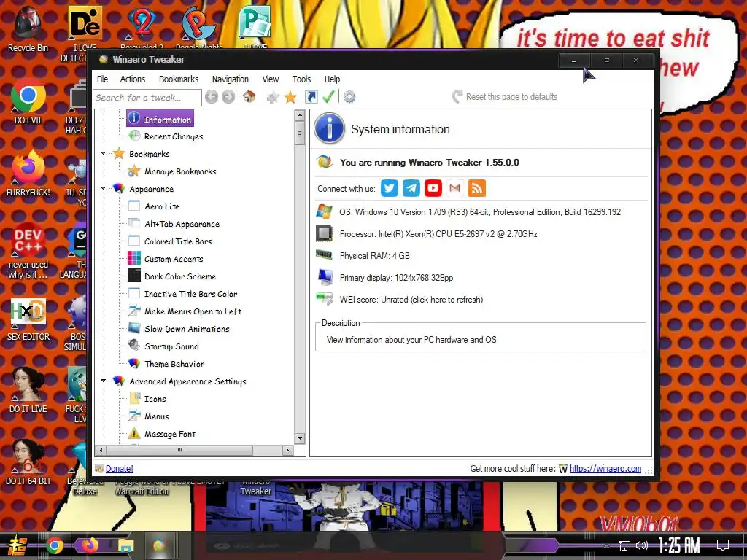Open the View menu

pyautogui.click(x=270, y=79)
